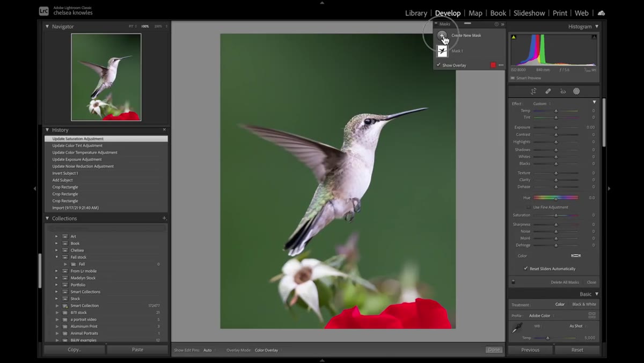Image resolution: width=644 pixels, height=363 pixels.
Task: Select the Mask 1 thumbnail
Action: tap(442, 51)
